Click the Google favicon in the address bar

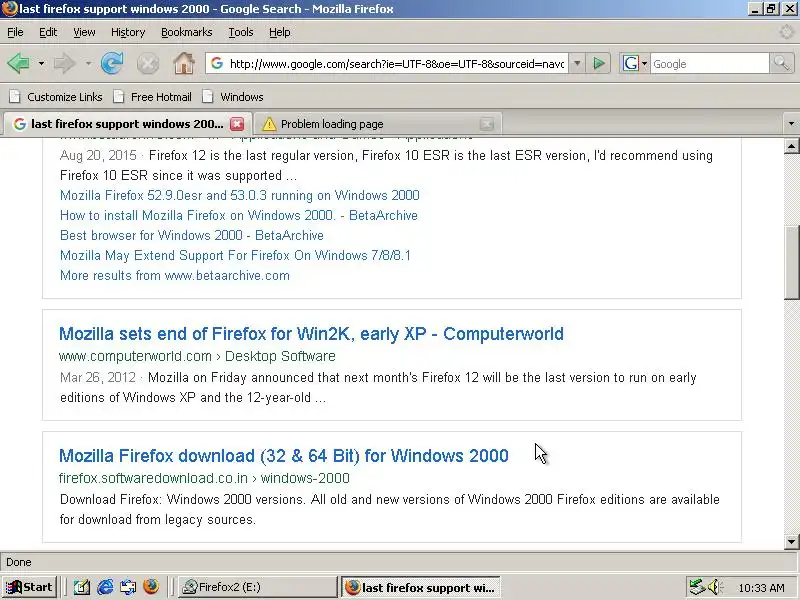pyautogui.click(x=217, y=63)
